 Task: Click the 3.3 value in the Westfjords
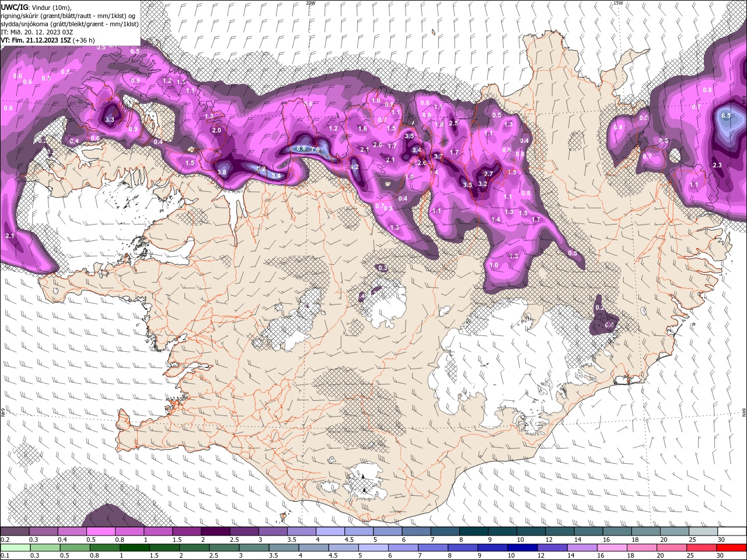coord(110,120)
